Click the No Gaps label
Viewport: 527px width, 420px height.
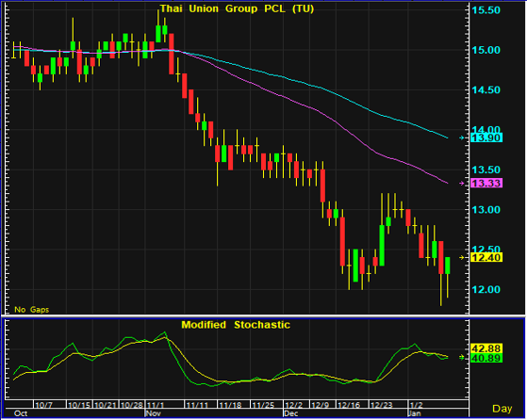[x=32, y=310]
